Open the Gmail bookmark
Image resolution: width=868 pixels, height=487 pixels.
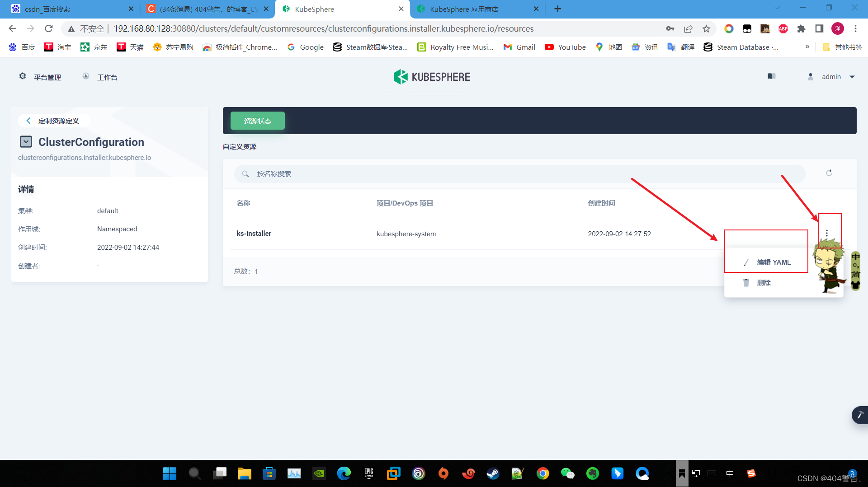[519, 47]
